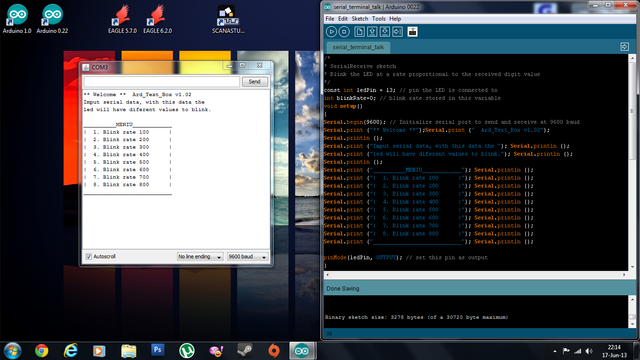Launch EAGLE 6.2.0 desktop icon
Image resolution: width=640 pixels, height=360 pixels.
[x=158, y=19]
